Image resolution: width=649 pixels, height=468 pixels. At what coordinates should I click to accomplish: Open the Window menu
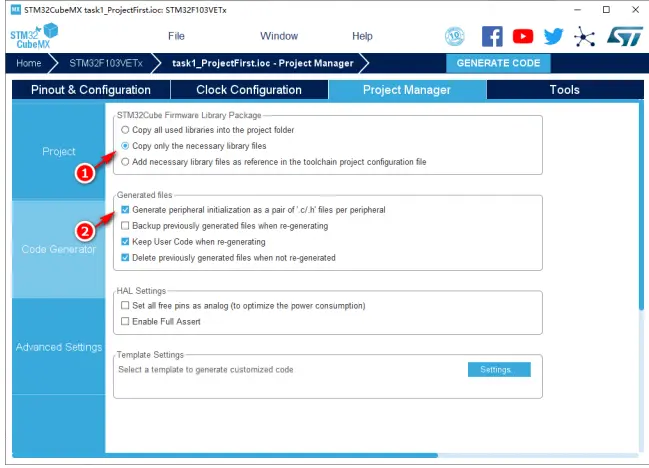[279, 36]
